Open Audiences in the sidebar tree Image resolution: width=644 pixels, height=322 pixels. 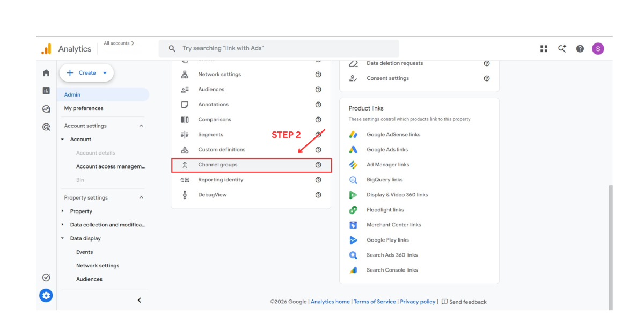tap(89, 279)
